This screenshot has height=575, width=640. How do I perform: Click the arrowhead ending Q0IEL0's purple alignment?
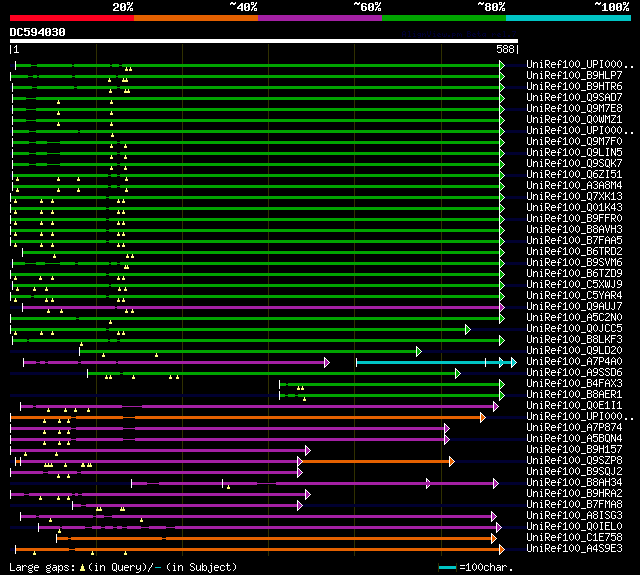499,528
